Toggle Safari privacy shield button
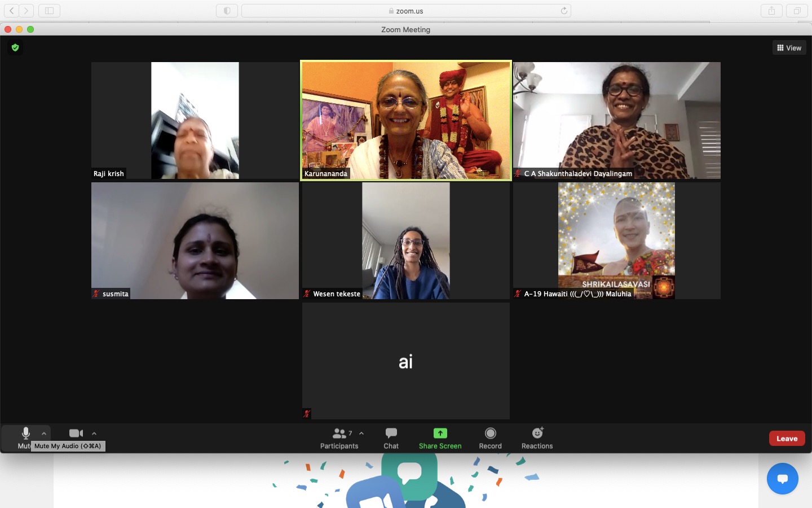 (227, 11)
